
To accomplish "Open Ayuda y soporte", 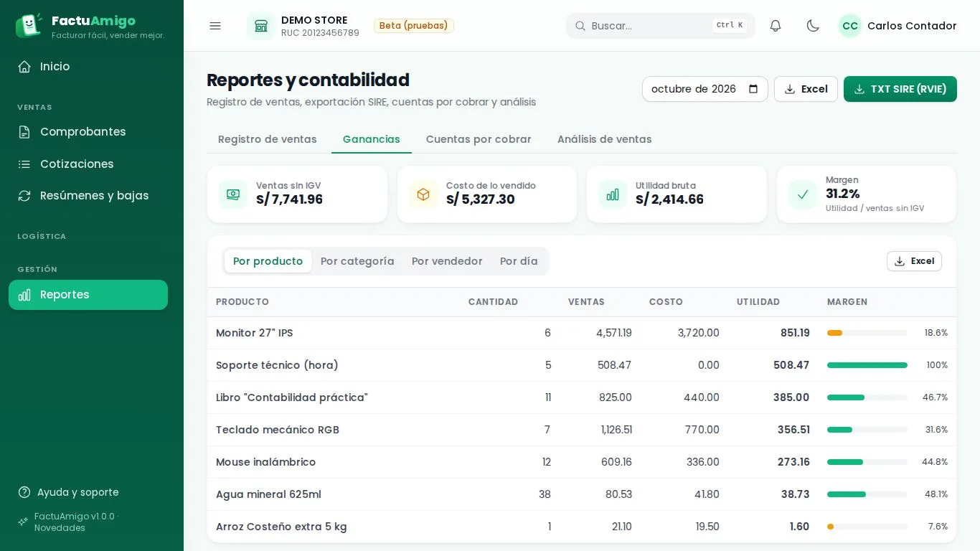I will [x=69, y=492].
